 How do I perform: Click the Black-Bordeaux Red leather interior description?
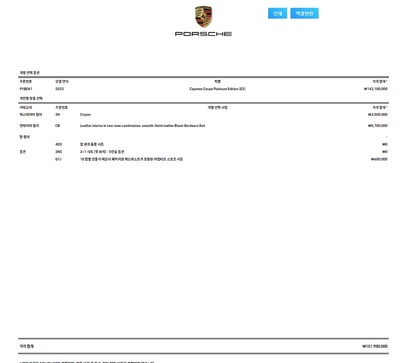click(x=142, y=126)
